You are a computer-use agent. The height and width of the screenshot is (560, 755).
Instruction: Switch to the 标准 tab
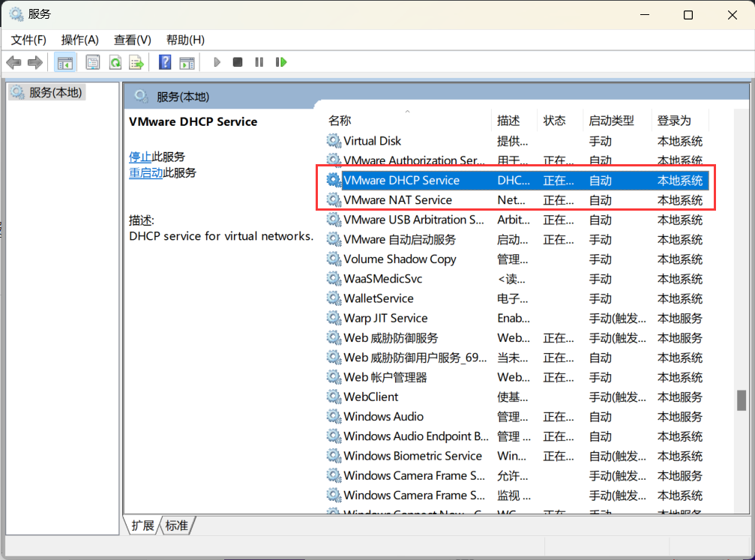point(177,526)
